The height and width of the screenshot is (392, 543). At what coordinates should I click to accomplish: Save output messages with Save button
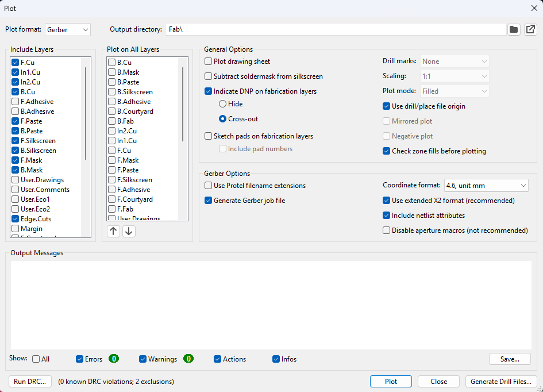(x=510, y=359)
